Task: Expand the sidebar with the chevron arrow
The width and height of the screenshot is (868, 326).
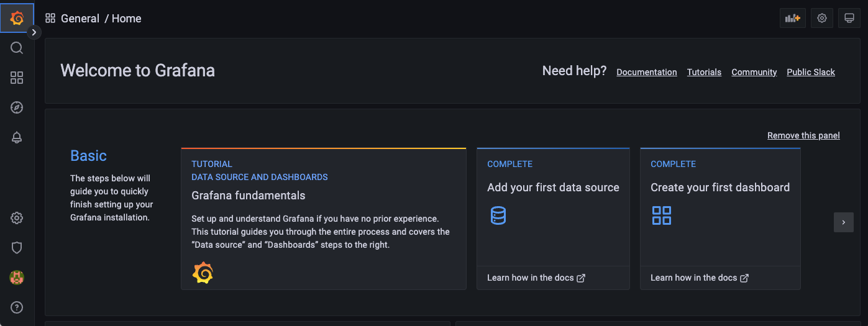Action: click(34, 32)
